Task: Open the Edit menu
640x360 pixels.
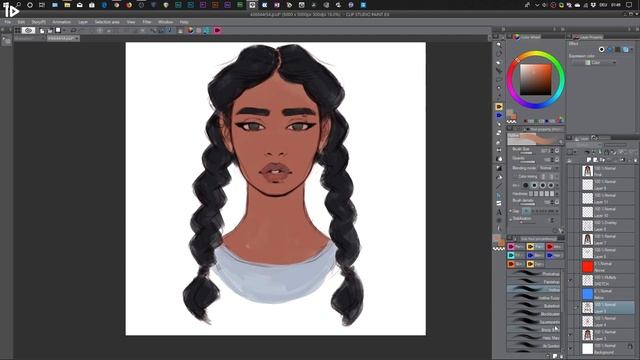Action: click(x=21, y=22)
